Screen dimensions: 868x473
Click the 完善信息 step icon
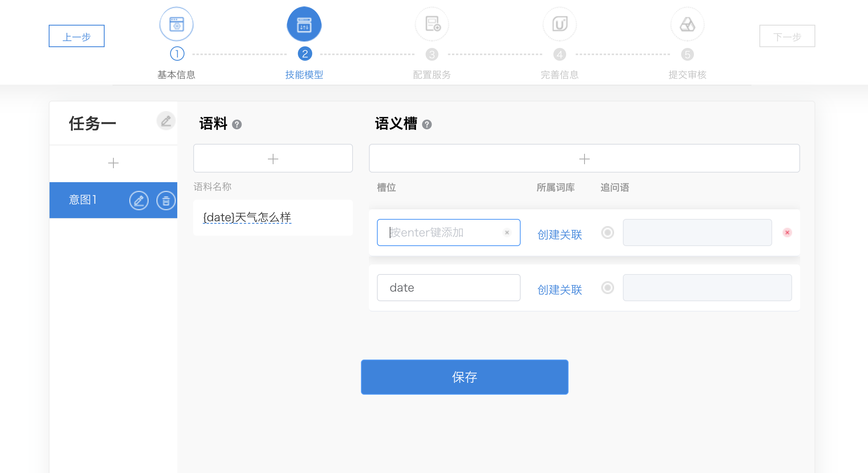click(x=560, y=24)
